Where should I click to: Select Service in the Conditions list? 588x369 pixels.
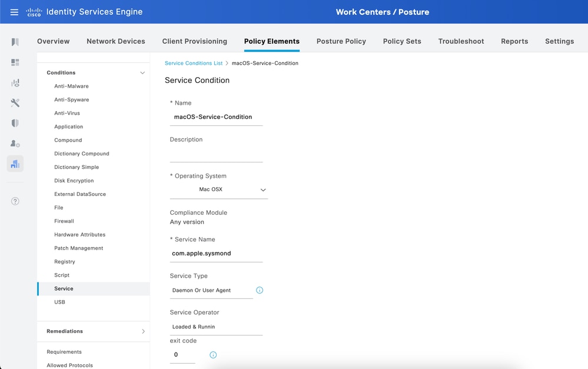tap(94, 289)
